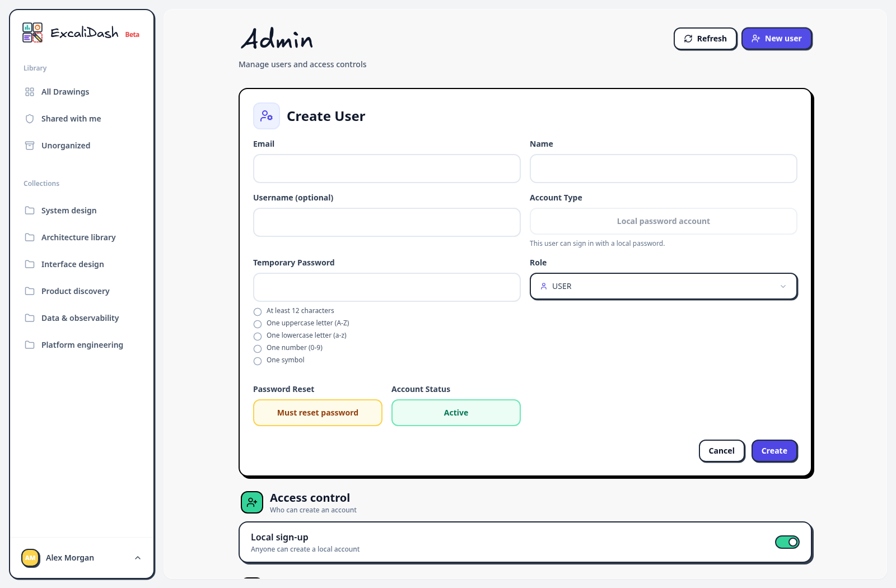
Task: Click the ExcaliDash logo icon
Action: (x=32, y=32)
